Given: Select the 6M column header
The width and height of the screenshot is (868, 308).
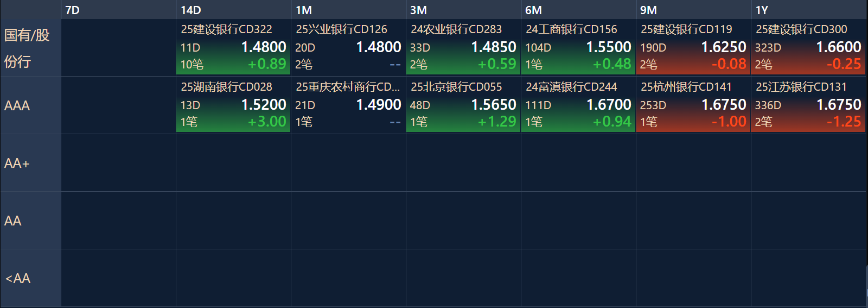Looking at the screenshot, I should pos(578,10).
